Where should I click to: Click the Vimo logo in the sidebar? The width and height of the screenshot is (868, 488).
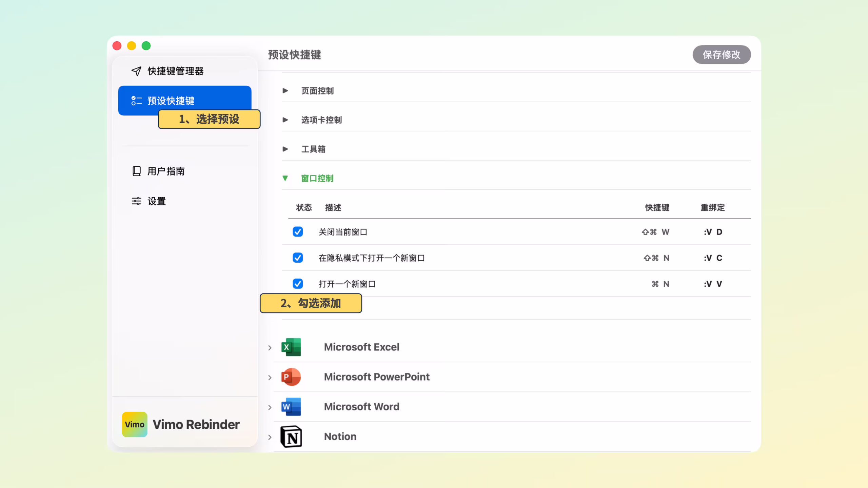[134, 424]
